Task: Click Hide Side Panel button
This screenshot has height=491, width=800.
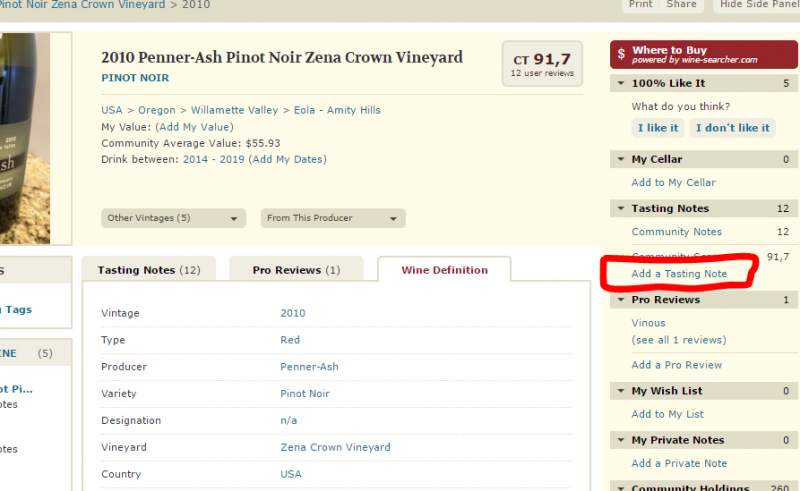Action: (759, 4)
